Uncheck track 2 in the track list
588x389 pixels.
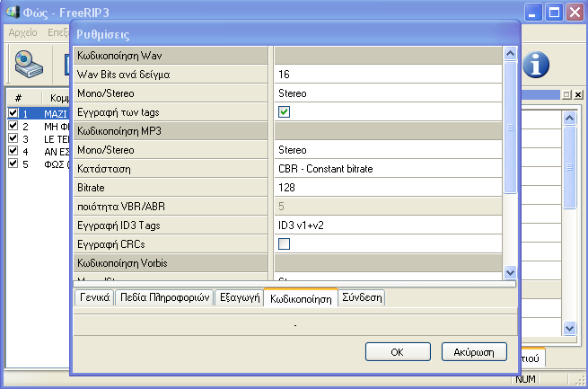tap(13, 127)
